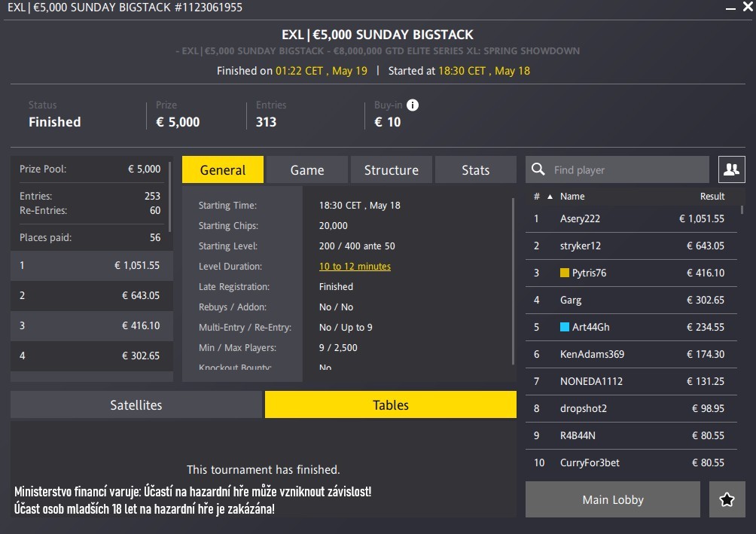This screenshot has width=756, height=534.
Task: Select player Asery222 in results list
Action: click(x=580, y=218)
